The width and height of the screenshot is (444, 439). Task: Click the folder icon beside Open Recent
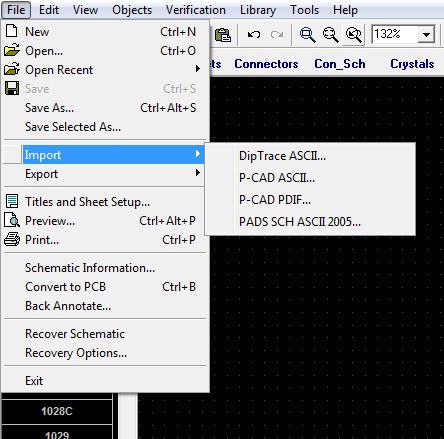pyautogui.click(x=12, y=69)
